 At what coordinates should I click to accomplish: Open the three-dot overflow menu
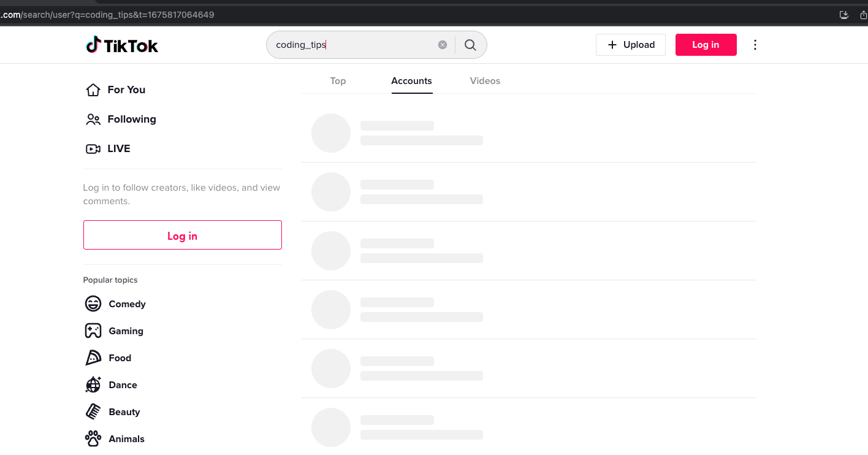[x=755, y=44]
